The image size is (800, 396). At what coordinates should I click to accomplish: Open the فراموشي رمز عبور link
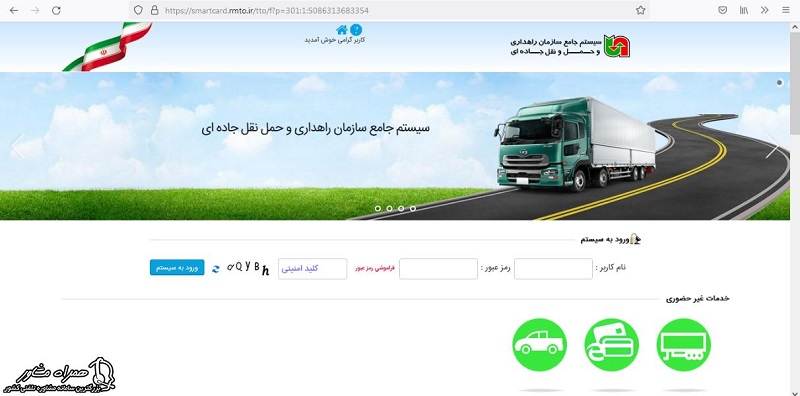376,268
